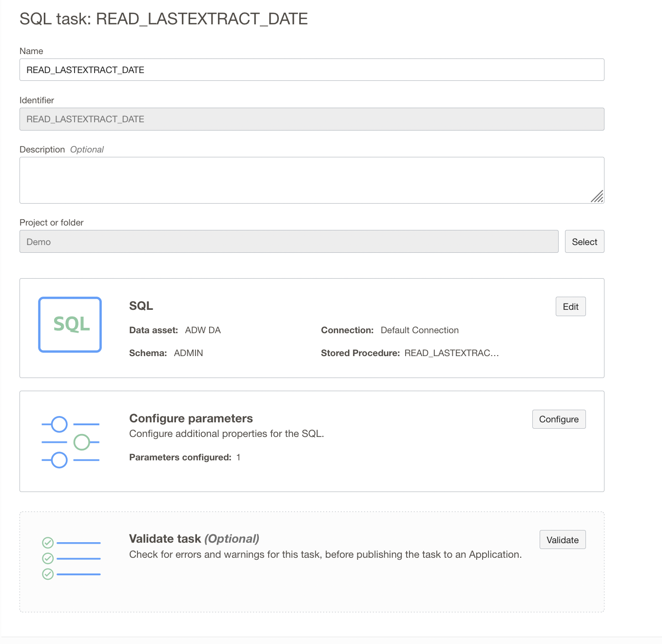Click the Edit button in the SQL section

[x=570, y=306]
